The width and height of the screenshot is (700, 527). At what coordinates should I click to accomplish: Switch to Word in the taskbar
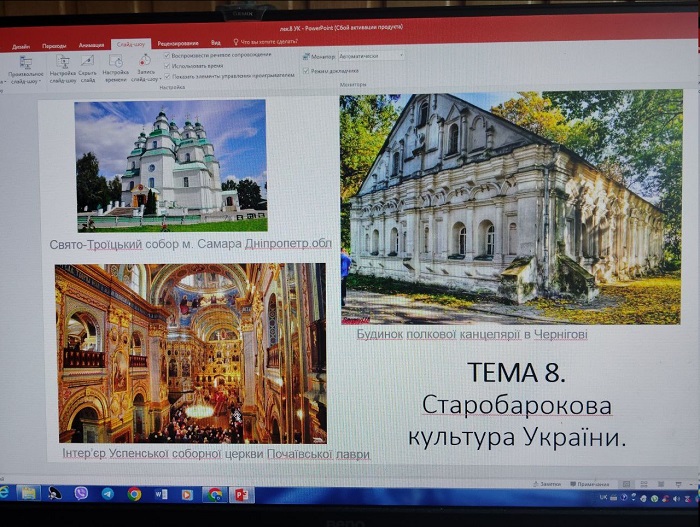[x=160, y=493]
